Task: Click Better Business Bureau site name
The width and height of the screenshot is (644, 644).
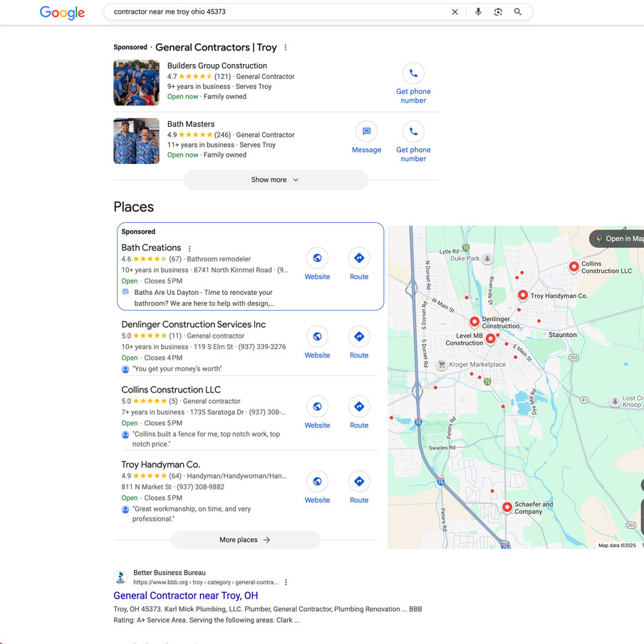Action: 170,573
